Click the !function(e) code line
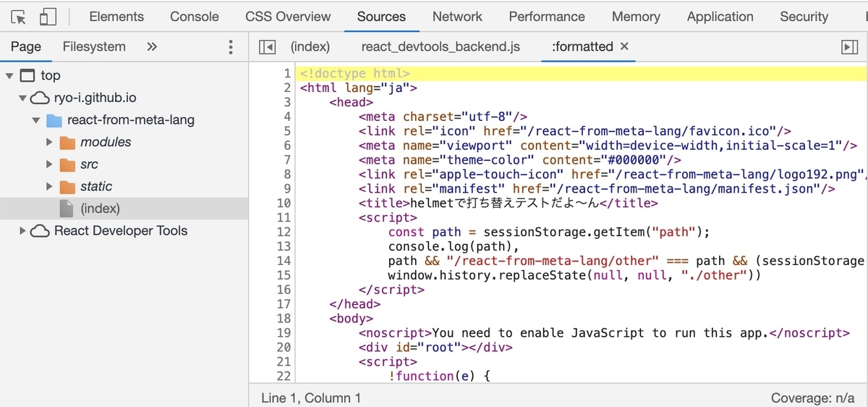This screenshot has width=868, height=407. coord(440,376)
